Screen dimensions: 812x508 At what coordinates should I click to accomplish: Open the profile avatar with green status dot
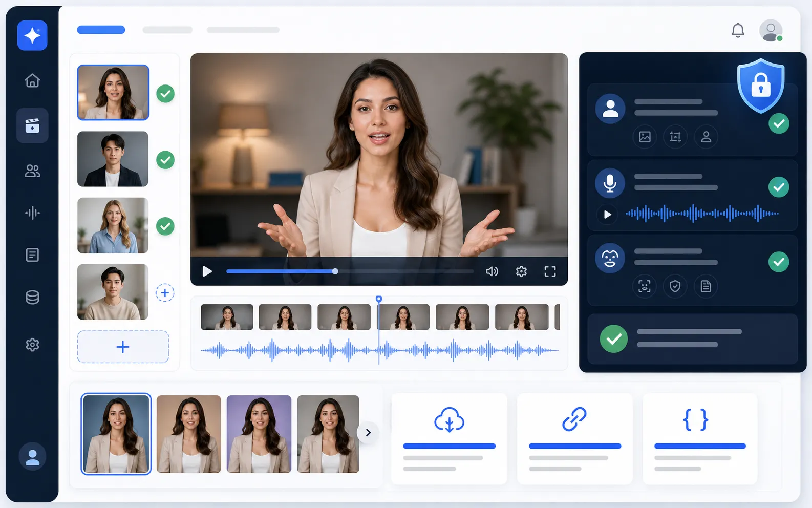click(771, 31)
